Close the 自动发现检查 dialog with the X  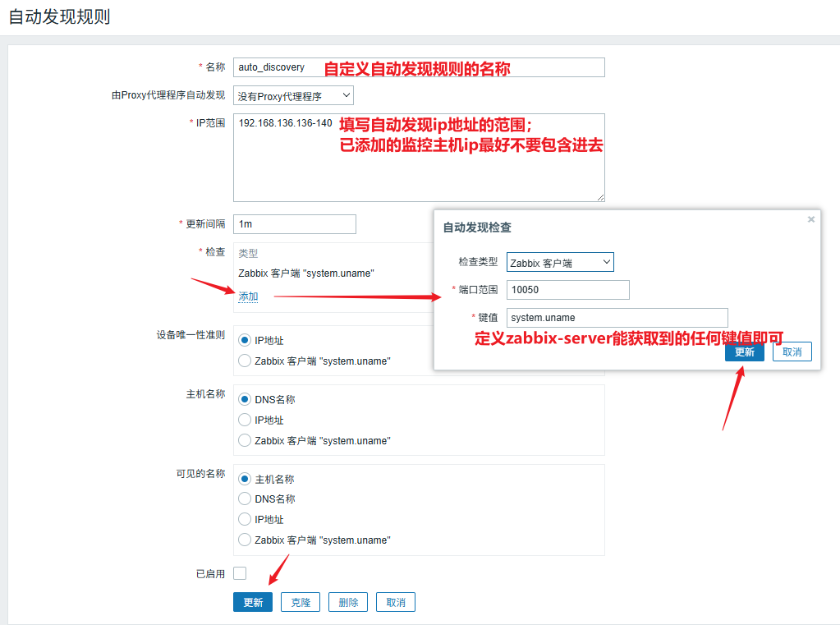tap(811, 219)
